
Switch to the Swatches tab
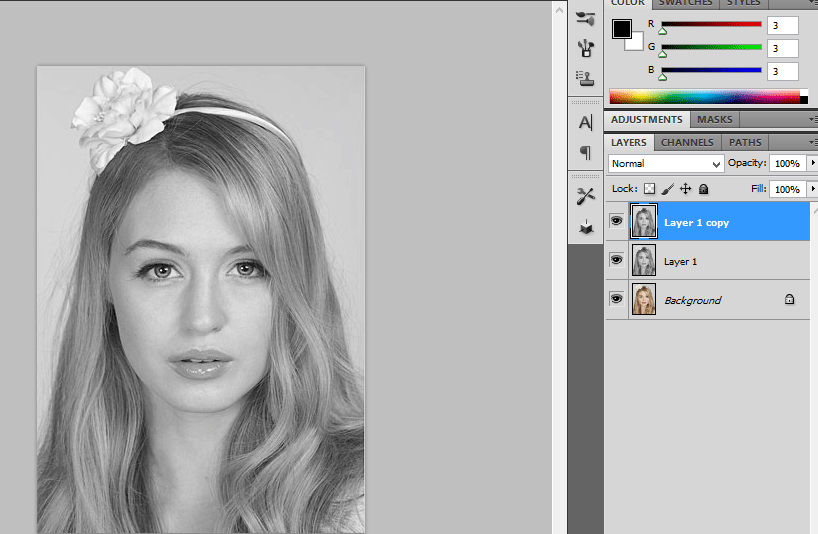click(x=685, y=3)
